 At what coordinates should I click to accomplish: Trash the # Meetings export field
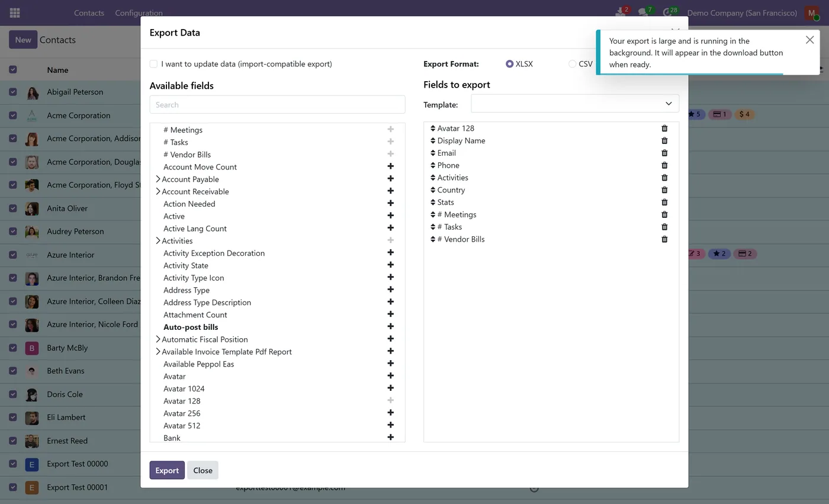tap(664, 214)
